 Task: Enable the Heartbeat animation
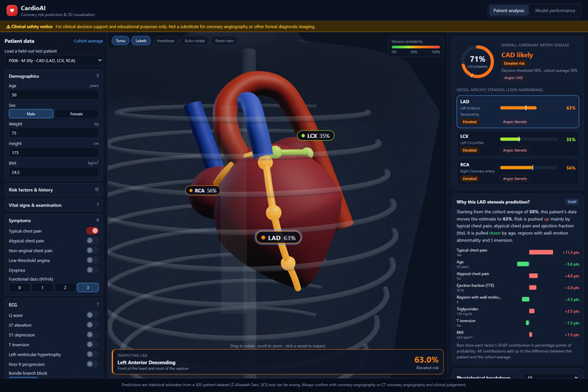tap(166, 41)
